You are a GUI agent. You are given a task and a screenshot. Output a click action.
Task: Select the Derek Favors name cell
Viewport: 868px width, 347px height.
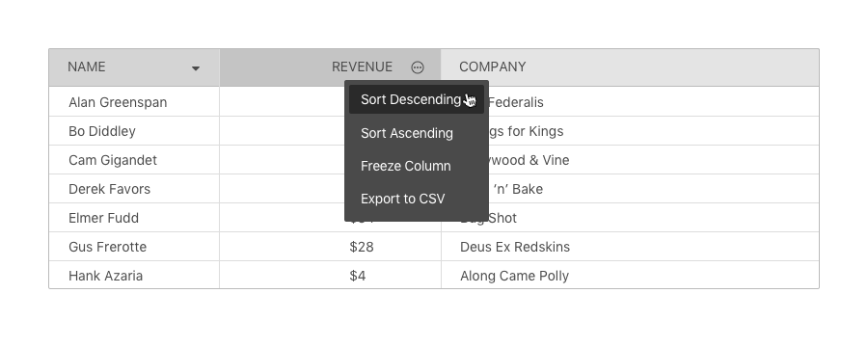pos(134,189)
